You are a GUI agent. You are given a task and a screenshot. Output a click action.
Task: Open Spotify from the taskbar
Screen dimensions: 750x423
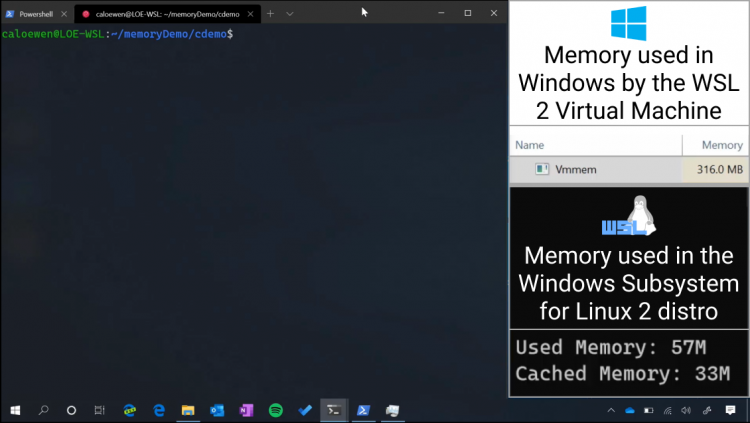tap(276, 410)
